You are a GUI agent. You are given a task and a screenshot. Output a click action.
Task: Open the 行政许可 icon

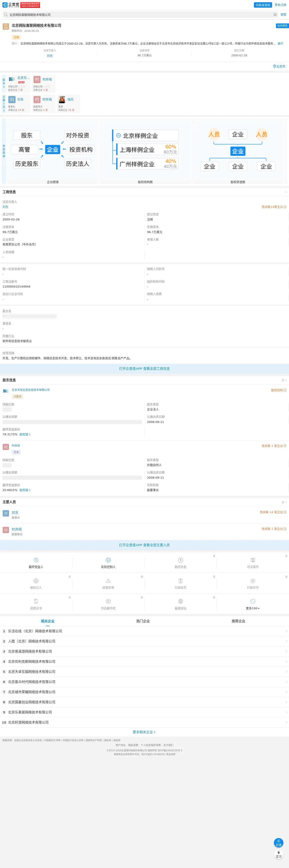(x=253, y=580)
